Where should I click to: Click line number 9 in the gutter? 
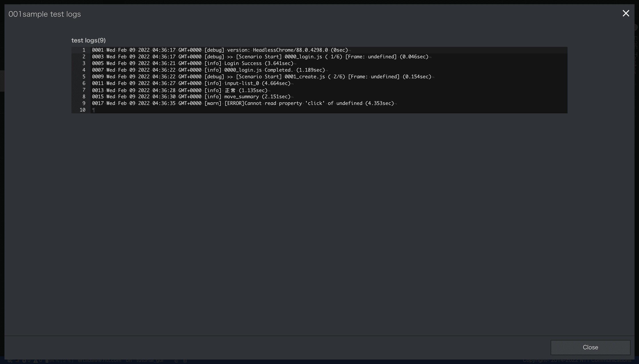coord(84,103)
